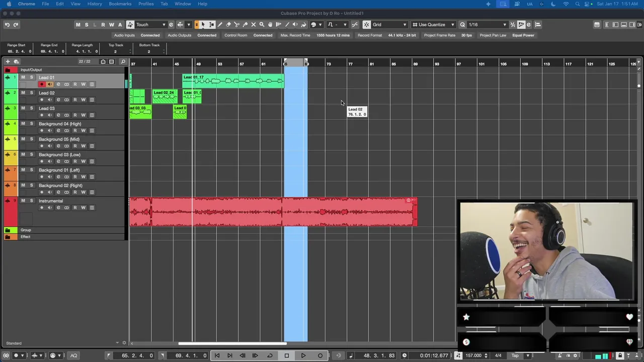Select the red Instrumental audio event

coord(273,212)
